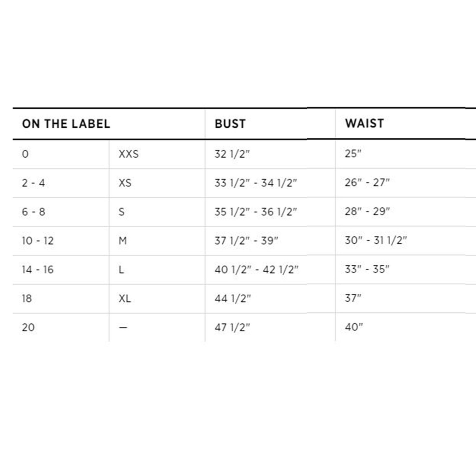Click the 2 - 4 size cell

(33, 183)
